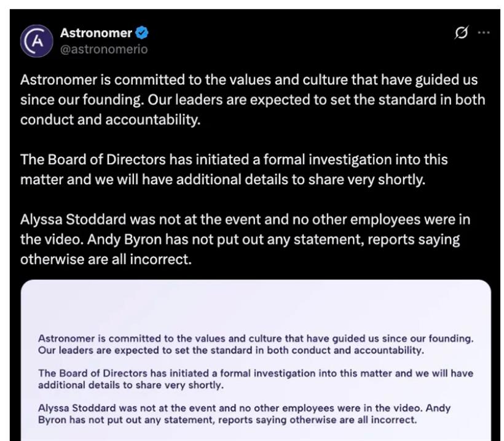
Task: Click the tweet paragraph about formal investigation
Action: (x=234, y=170)
